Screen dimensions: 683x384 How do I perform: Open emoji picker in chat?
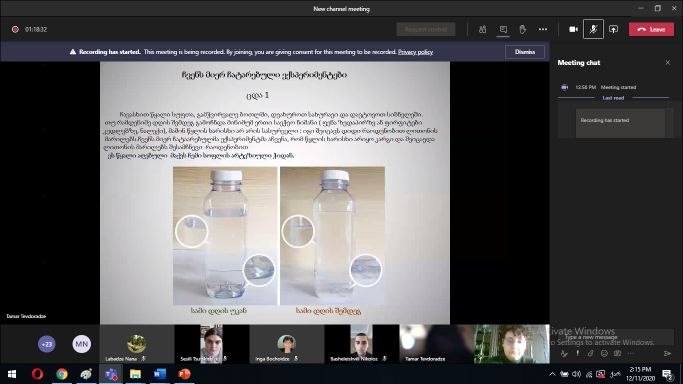(x=604, y=354)
